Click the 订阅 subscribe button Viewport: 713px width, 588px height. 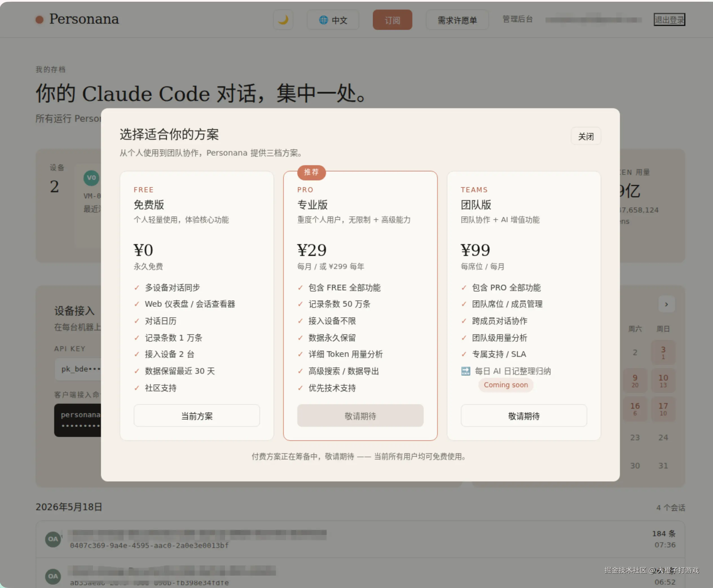392,20
